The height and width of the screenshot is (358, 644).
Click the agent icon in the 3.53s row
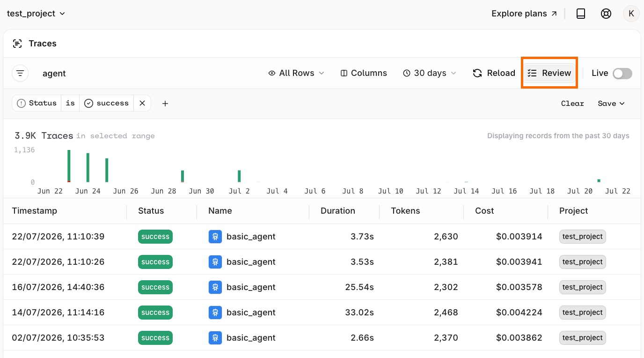pyautogui.click(x=215, y=262)
